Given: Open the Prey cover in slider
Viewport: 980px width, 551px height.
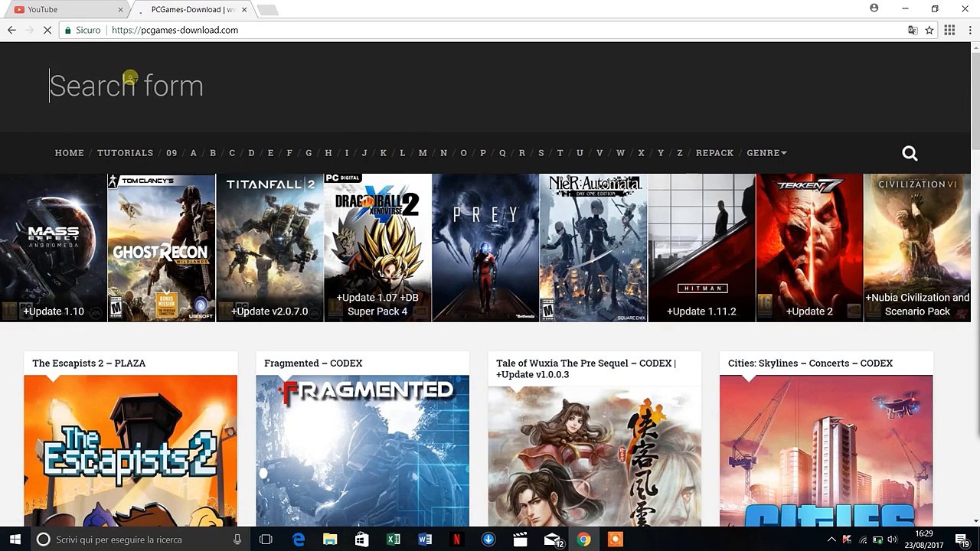Looking at the screenshot, I should [485, 248].
